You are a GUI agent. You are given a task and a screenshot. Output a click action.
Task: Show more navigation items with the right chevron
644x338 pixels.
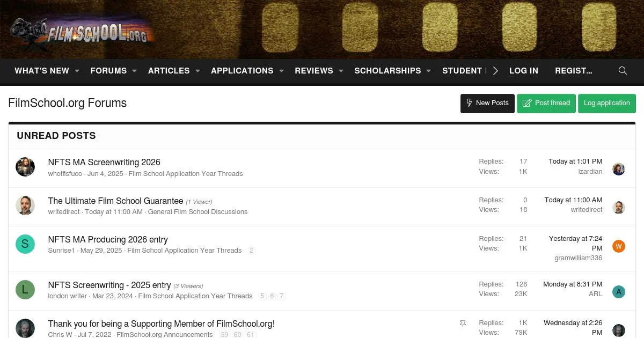coord(495,71)
